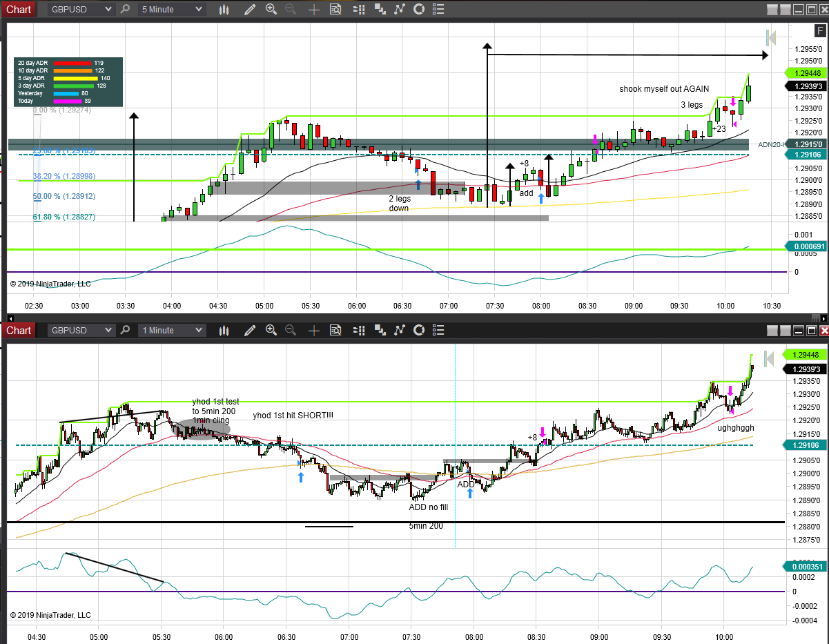
Task: Open GBPUSD instrument dropdown in 1 Minute chart
Action: click(x=81, y=330)
